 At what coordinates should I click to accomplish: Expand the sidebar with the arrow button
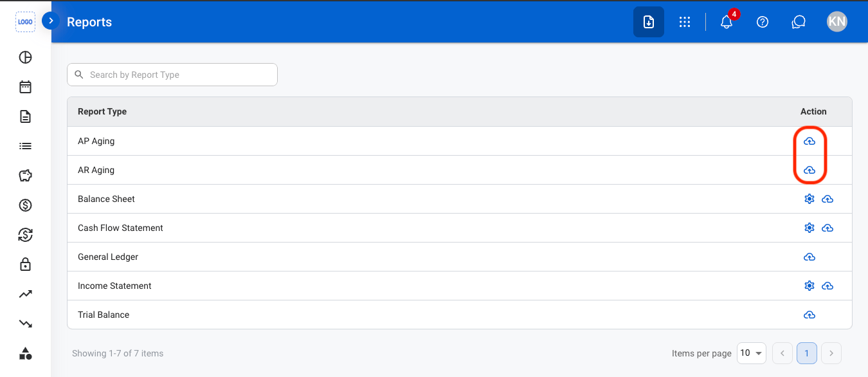pyautogui.click(x=51, y=21)
